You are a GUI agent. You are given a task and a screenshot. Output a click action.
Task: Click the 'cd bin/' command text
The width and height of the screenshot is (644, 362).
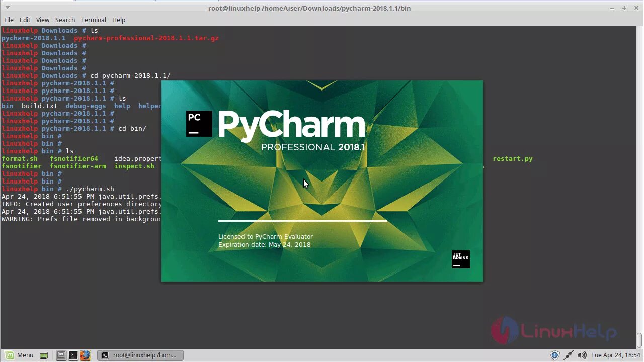tap(132, 129)
